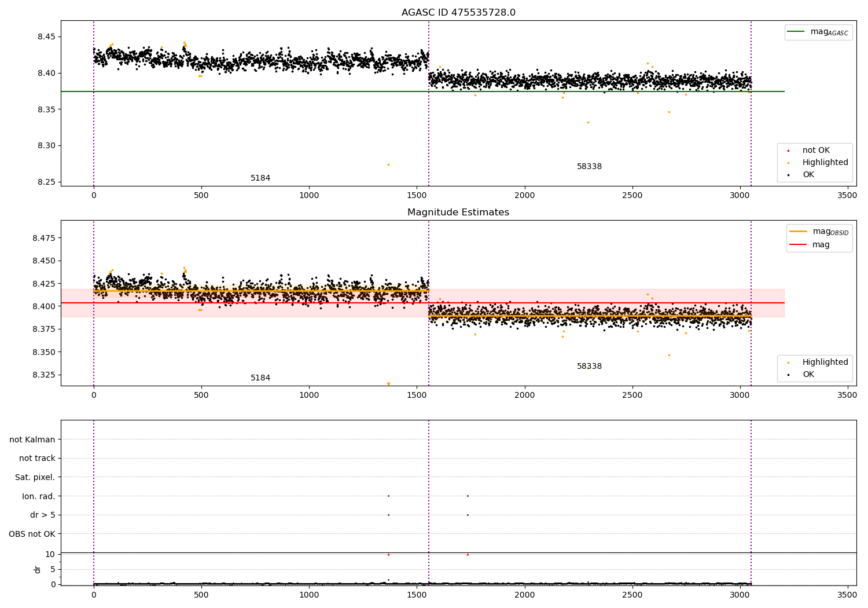Viewport: 868px width, 608px height.
Task: Click the "10" tick on the dr axis
Action: 50,555
